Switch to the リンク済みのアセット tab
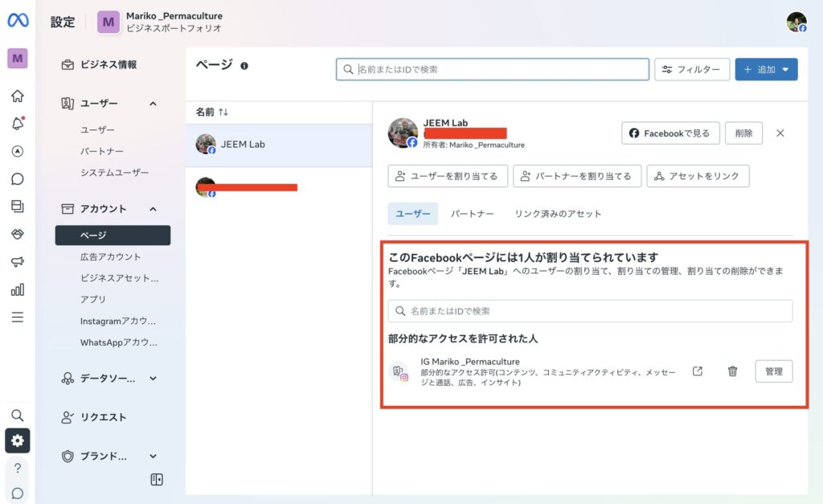 coord(558,214)
